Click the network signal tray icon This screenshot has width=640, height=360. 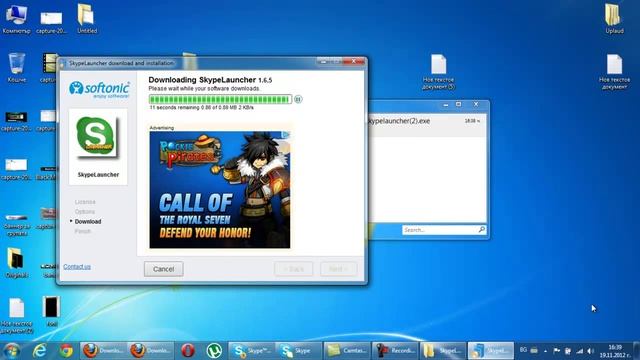580,351
